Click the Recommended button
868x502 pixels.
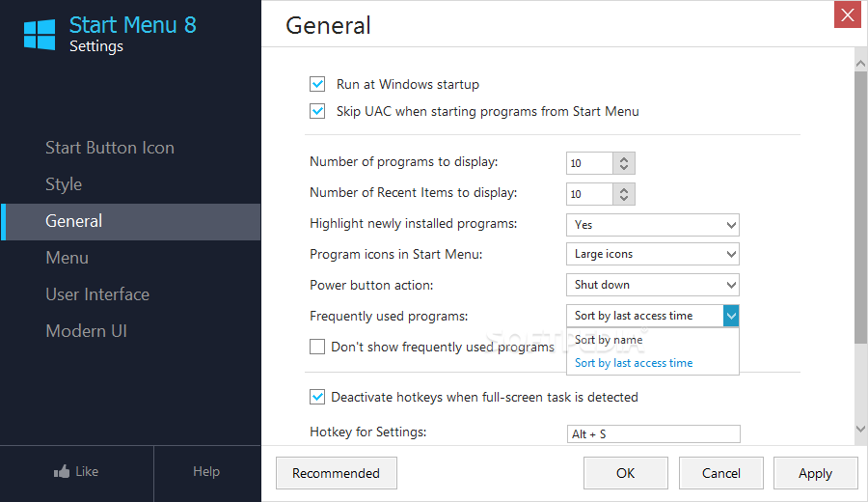click(337, 473)
